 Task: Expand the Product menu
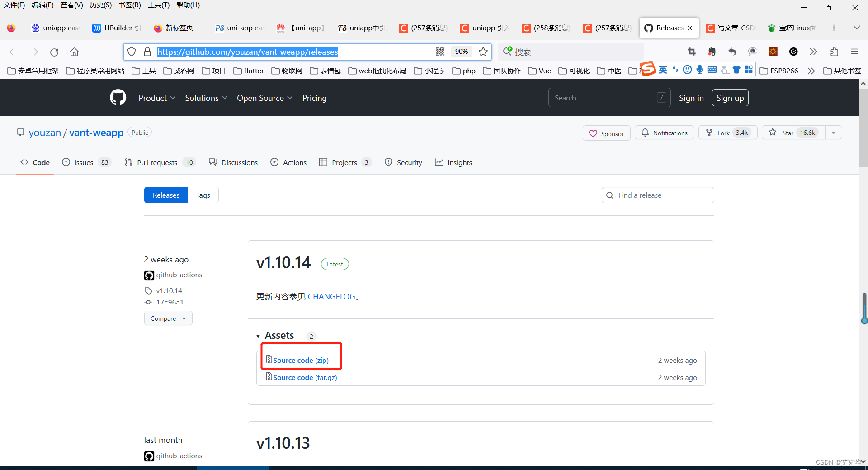click(156, 98)
